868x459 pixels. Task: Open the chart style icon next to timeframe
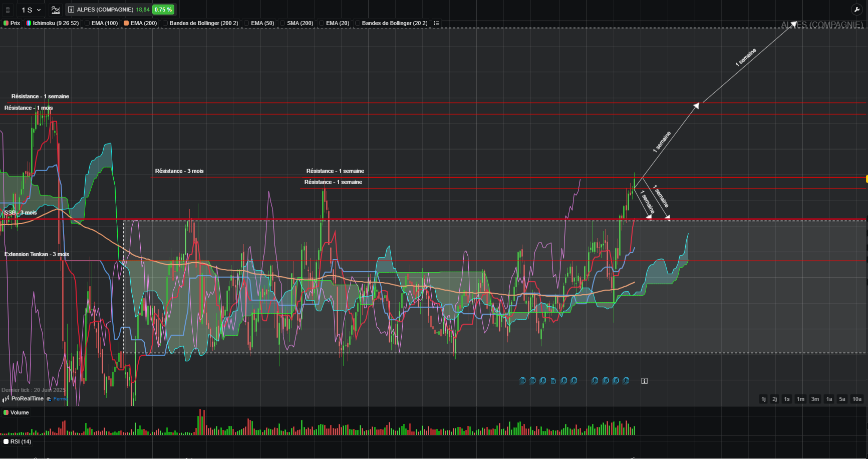(56, 10)
